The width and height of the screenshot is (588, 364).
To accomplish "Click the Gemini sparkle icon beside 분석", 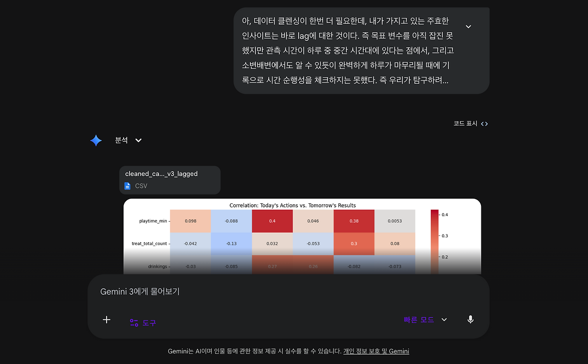I will 96,140.
